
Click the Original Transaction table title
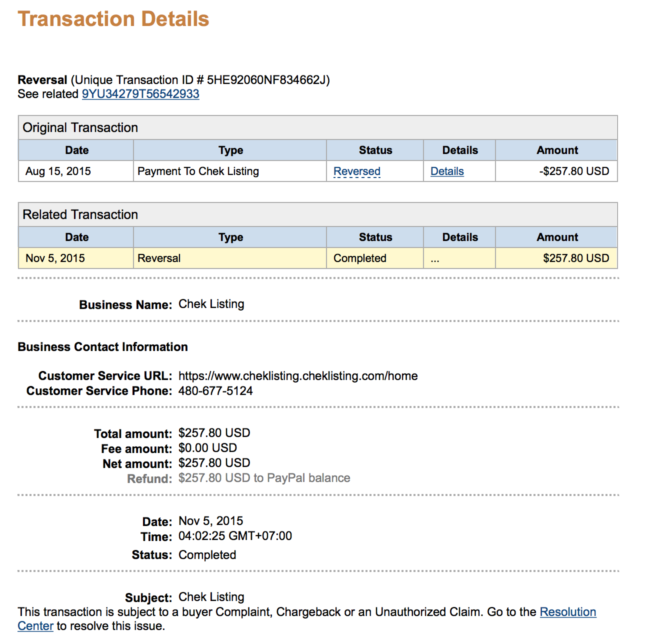tap(80, 127)
